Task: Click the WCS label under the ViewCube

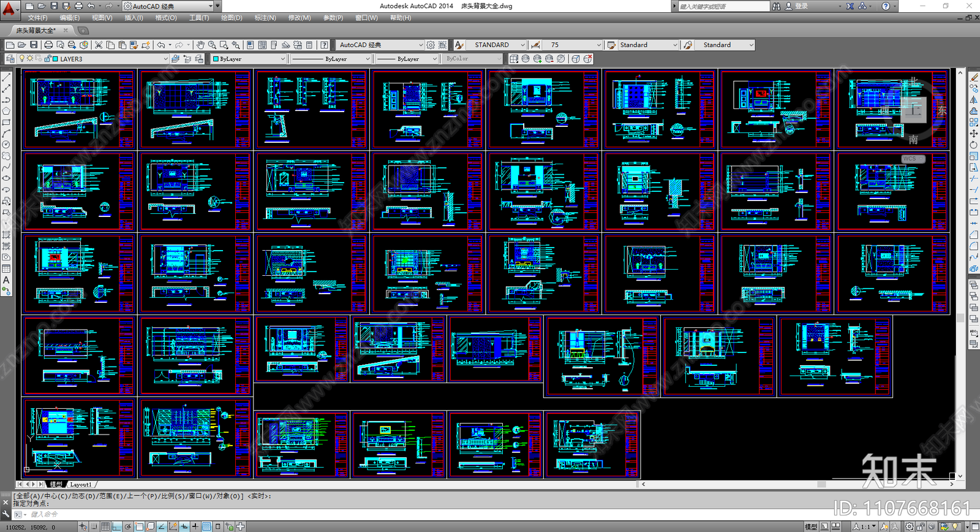Action: pyautogui.click(x=910, y=159)
